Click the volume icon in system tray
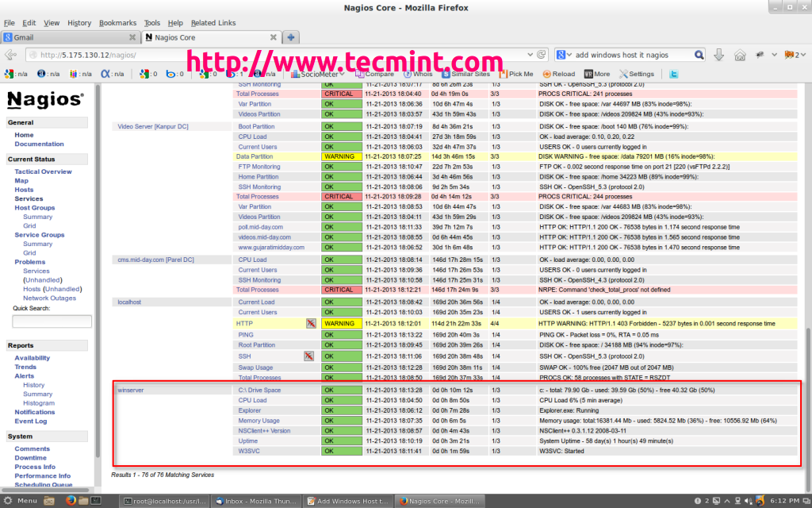812x508 pixels. [x=749, y=501]
